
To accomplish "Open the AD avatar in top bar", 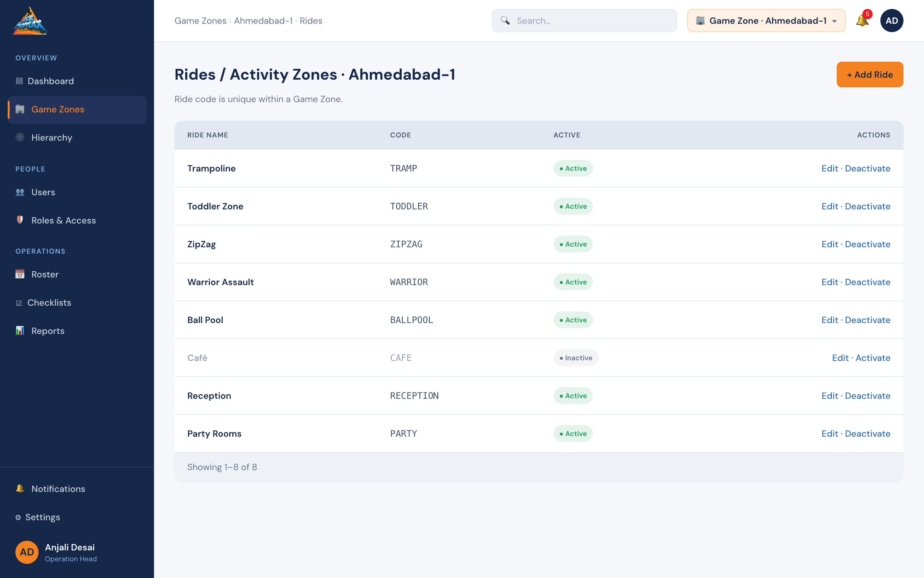I will (892, 21).
